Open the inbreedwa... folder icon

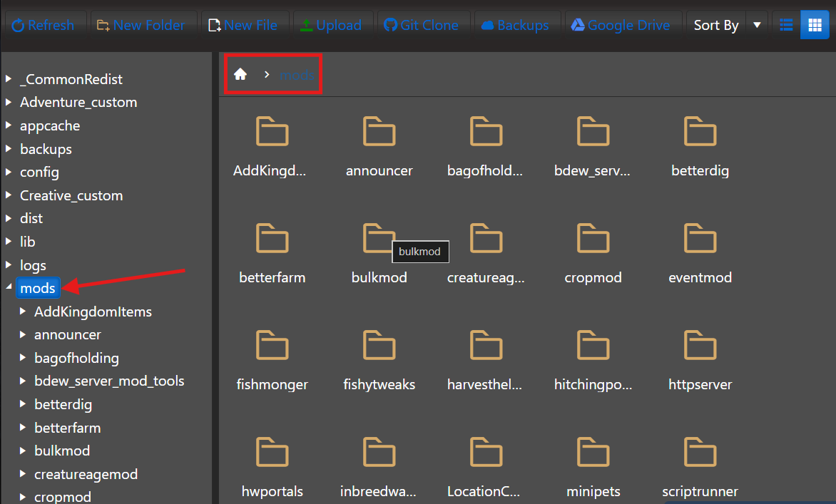point(379,453)
